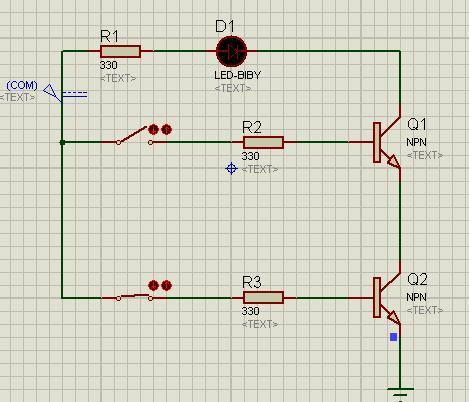Click the R1 reference label

(x=109, y=36)
